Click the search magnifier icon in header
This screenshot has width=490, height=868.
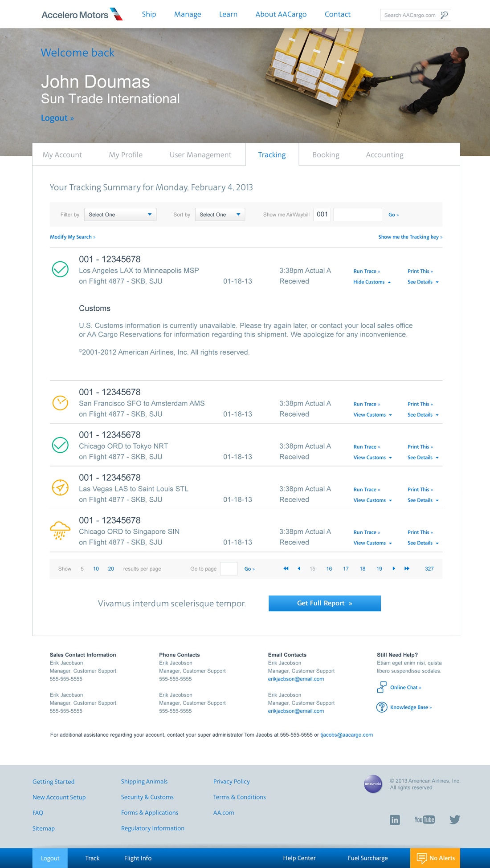444,15
